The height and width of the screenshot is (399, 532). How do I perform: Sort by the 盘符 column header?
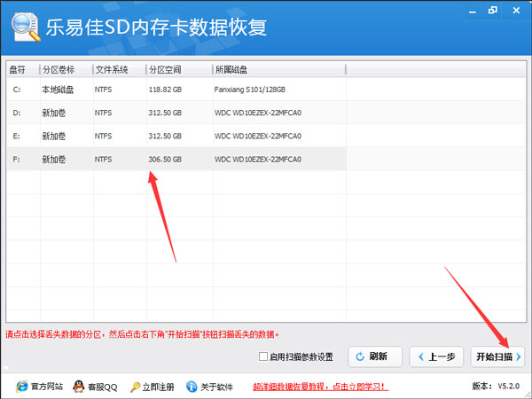(17, 70)
